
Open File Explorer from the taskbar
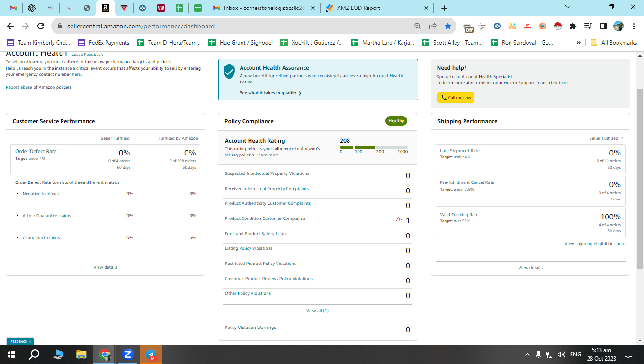tap(81, 354)
